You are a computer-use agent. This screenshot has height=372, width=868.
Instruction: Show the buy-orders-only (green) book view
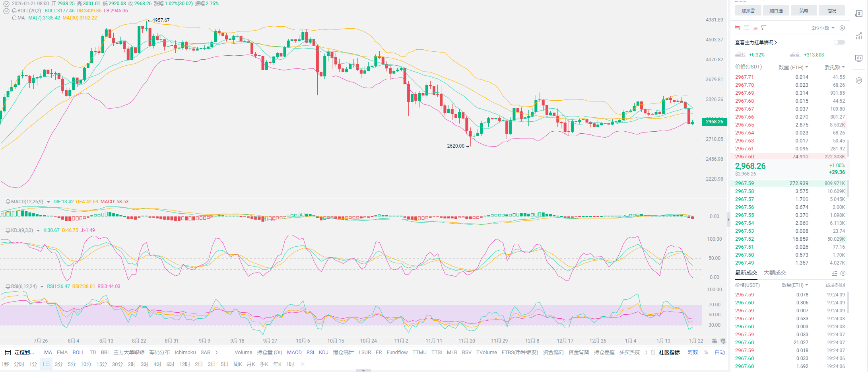(x=746, y=28)
